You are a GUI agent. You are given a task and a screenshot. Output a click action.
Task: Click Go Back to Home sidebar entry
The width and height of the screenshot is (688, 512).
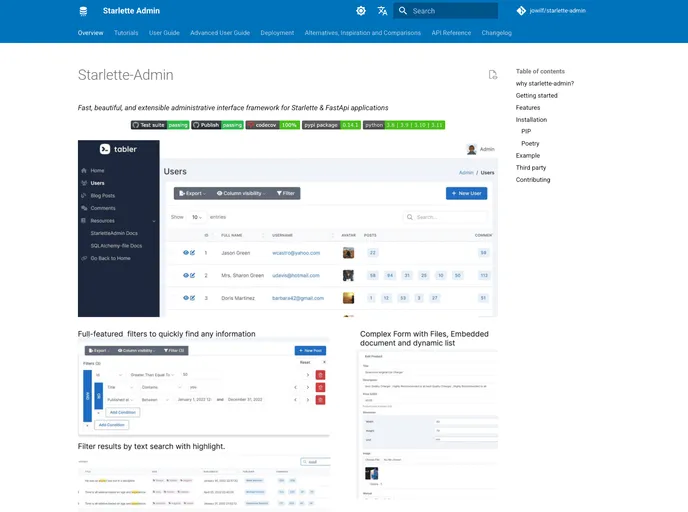tap(110, 258)
